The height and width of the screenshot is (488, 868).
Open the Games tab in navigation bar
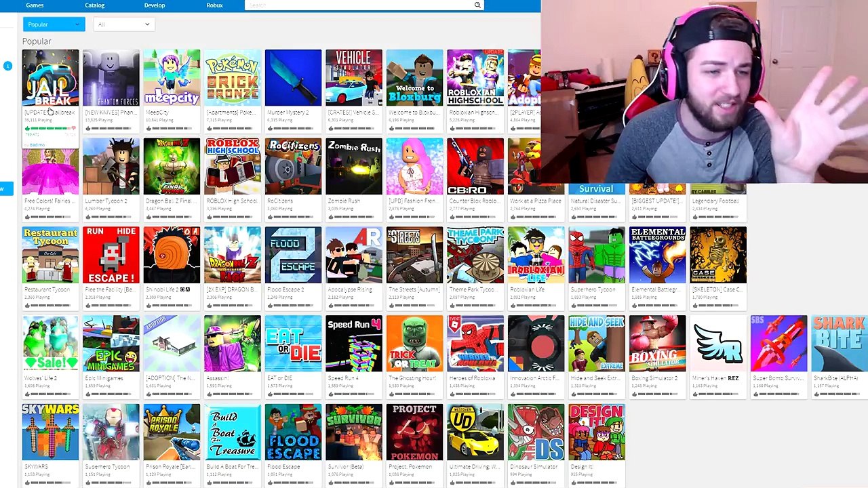coord(35,5)
